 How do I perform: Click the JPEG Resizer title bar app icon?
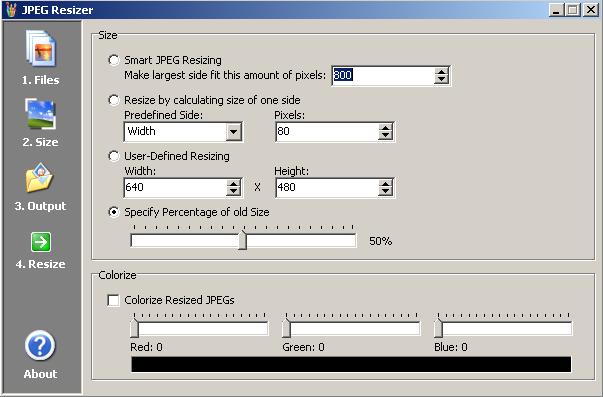click(x=11, y=9)
